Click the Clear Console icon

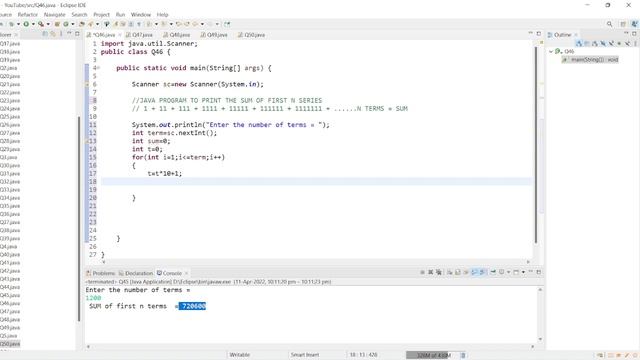pos(450,272)
